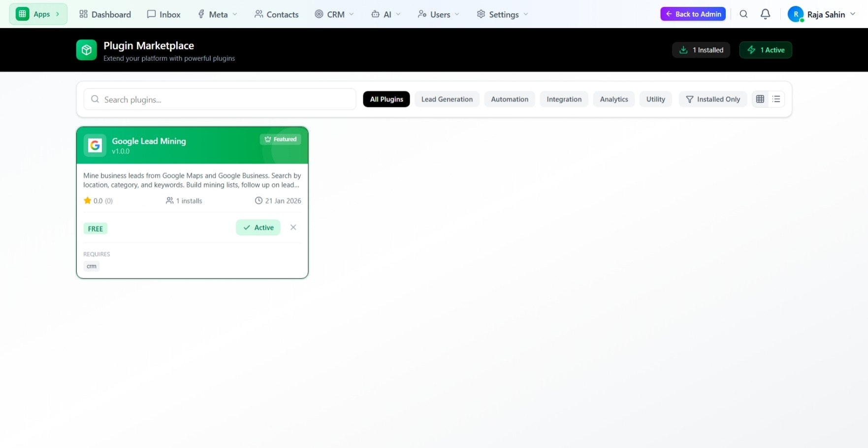This screenshot has height=448, width=868.
Task: Click the Users people-gear icon
Action: click(x=422, y=14)
